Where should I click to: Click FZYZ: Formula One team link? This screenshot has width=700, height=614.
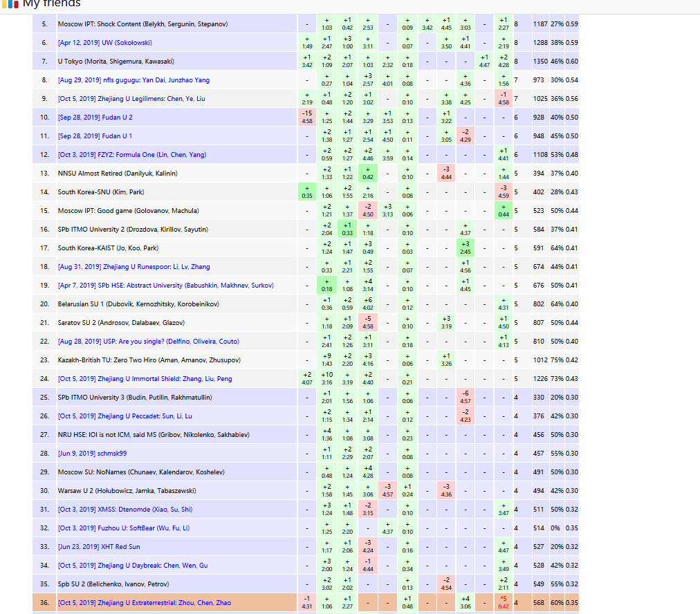pyautogui.click(x=131, y=155)
